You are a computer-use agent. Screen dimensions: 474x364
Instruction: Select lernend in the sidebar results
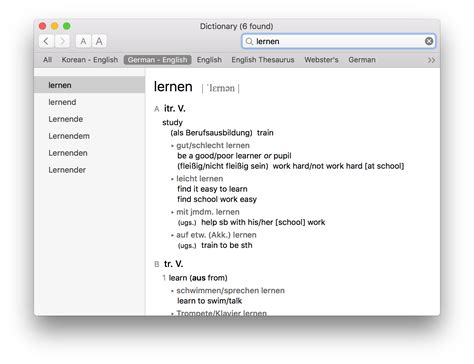click(89, 102)
